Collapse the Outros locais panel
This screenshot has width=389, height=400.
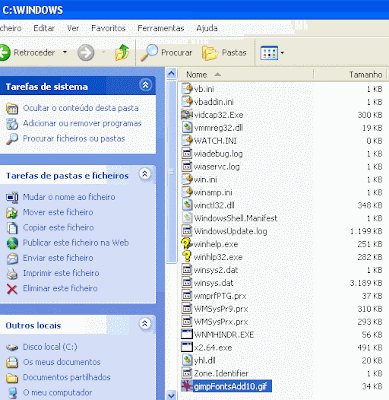pos(145,324)
